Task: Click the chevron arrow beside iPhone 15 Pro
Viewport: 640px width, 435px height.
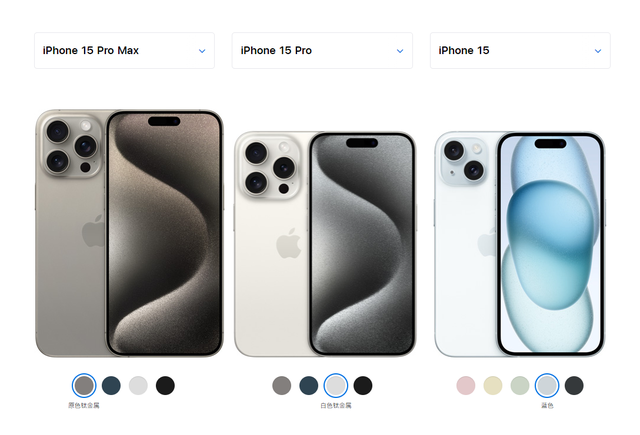Action: pos(400,51)
